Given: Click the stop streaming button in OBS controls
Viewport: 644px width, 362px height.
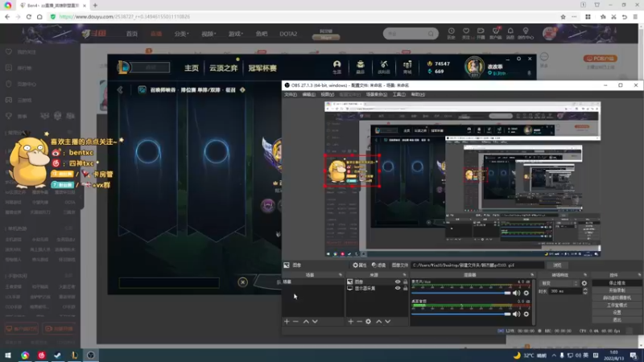Looking at the screenshot, I should 617,283.
